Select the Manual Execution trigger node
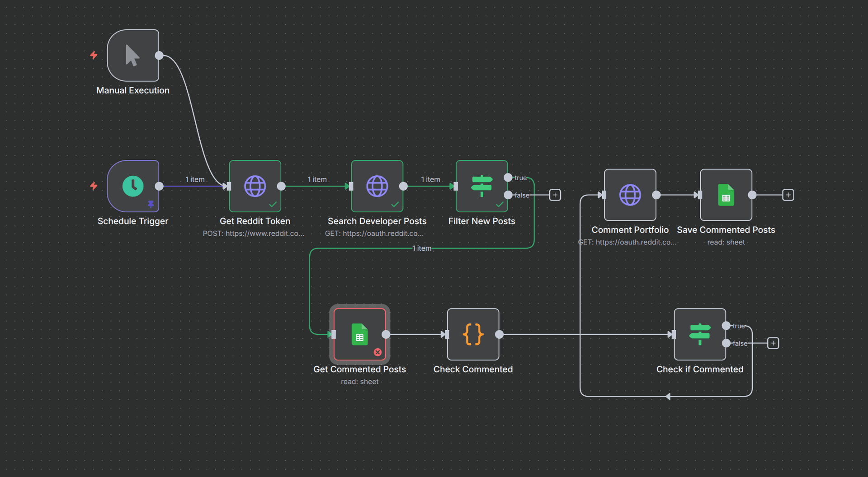 (x=133, y=56)
